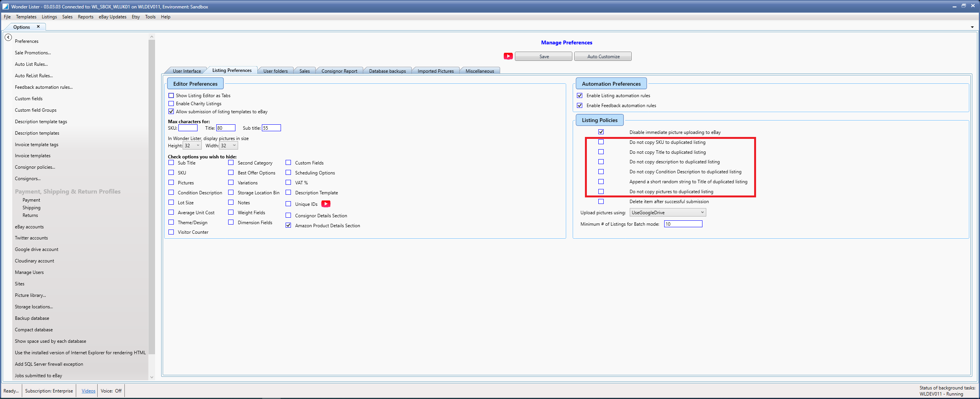
Task: Switch to the Imported Pictures tab
Action: tap(436, 71)
